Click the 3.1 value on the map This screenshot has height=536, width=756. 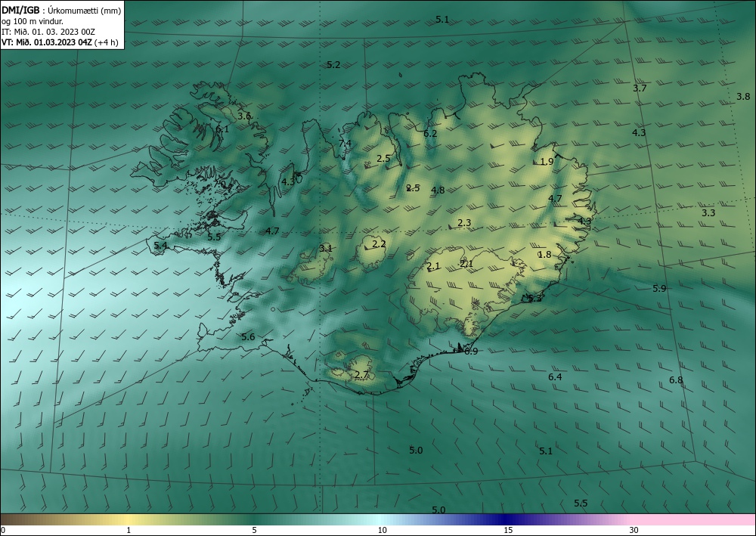tap(326, 248)
